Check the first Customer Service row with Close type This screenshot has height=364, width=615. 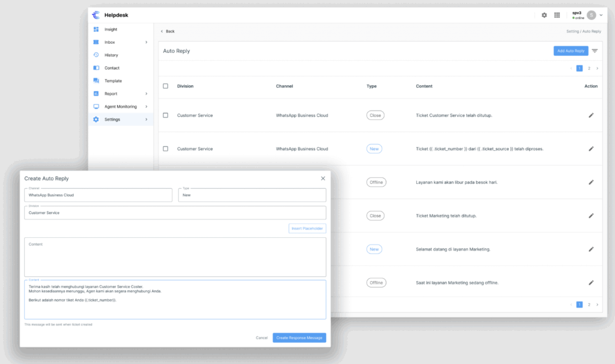pyautogui.click(x=166, y=115)
